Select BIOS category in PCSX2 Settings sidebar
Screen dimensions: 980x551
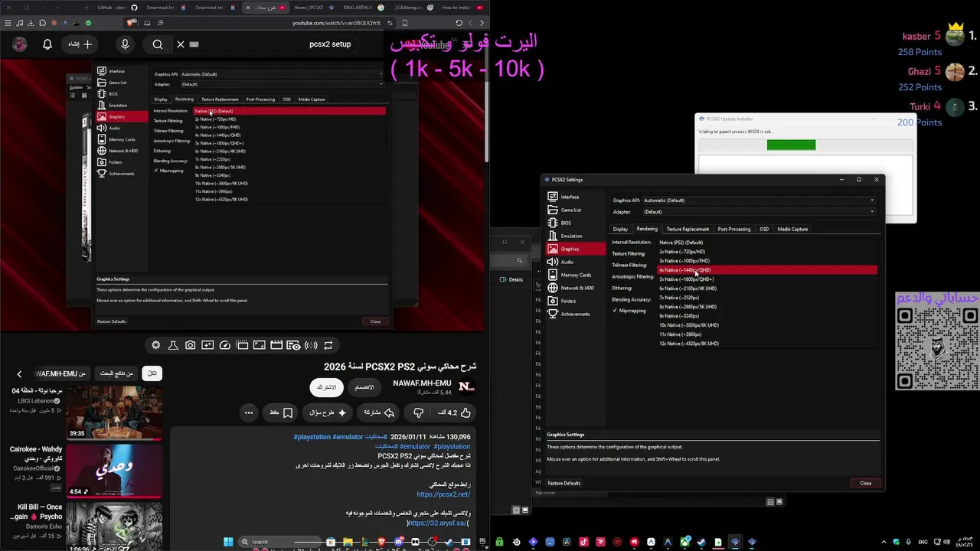576,223
